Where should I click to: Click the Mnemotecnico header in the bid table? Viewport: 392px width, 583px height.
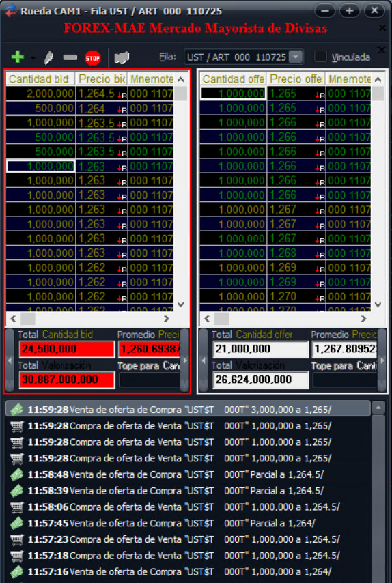151,79
